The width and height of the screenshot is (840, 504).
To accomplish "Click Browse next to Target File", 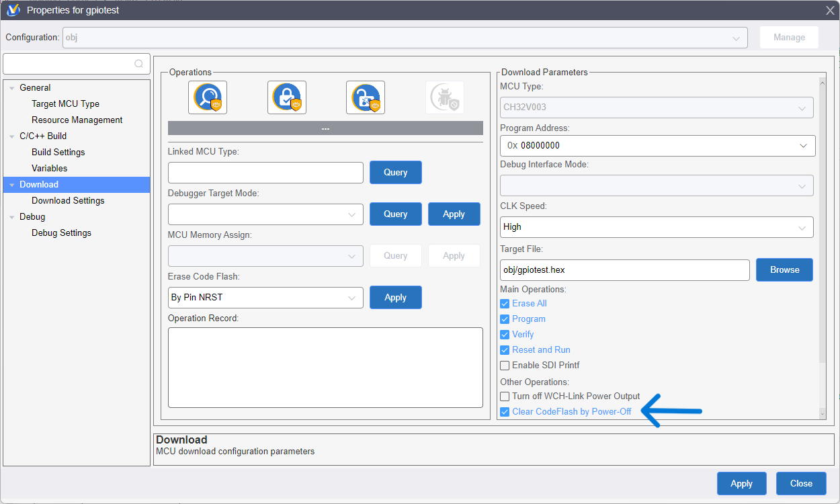I will click(784, 270).
